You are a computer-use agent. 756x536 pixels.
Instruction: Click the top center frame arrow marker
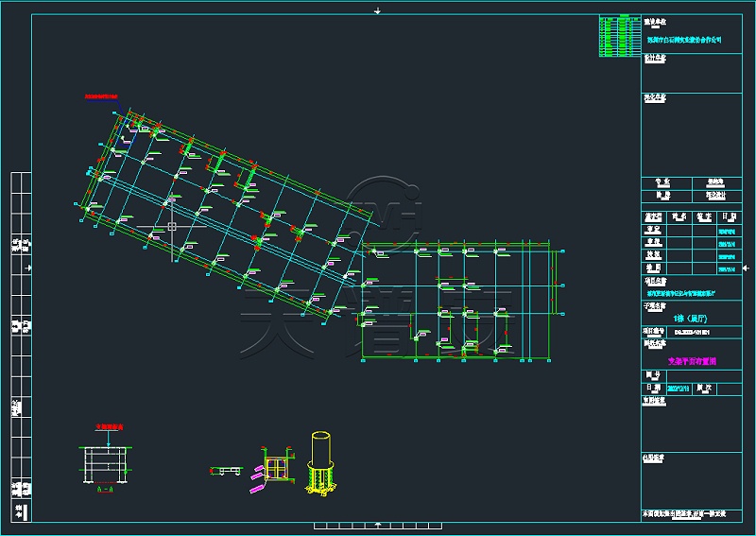click(378, 10)
